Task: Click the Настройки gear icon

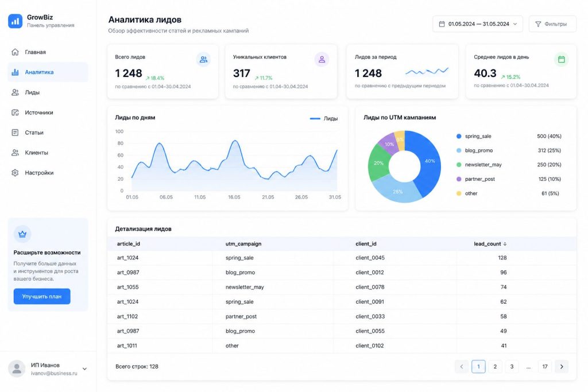Action: (x=15, y=173)
